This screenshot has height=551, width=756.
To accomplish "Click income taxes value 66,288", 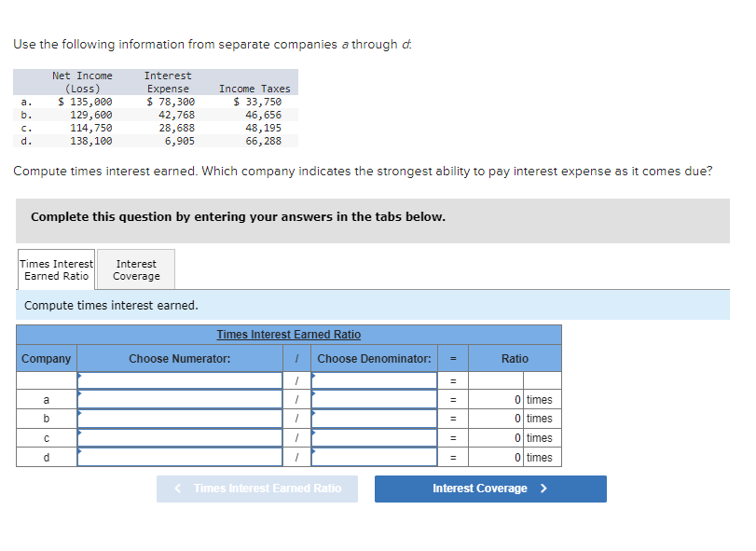I will click(x=263, y=141).
